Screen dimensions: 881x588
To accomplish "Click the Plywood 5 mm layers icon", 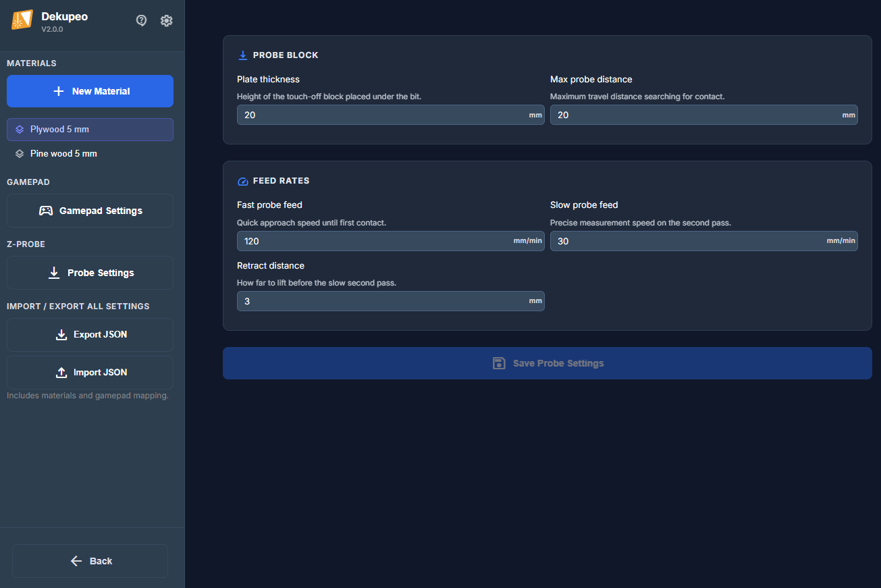I will pos(20,130).
